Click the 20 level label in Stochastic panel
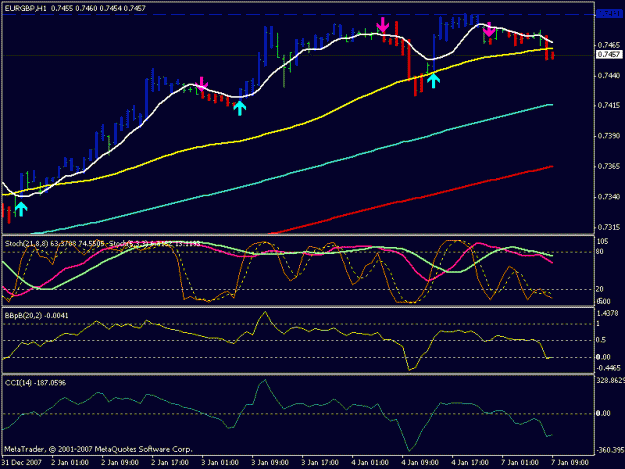This screenshot has width=625, height=469. click(x=599, y=289)
